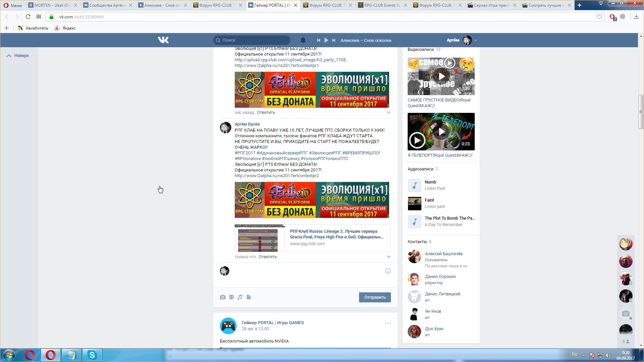Image resolution: width=644 pixels, height=362 pixels.
Task: Open the Windows Start button
Action: click(x=9, y=355)
